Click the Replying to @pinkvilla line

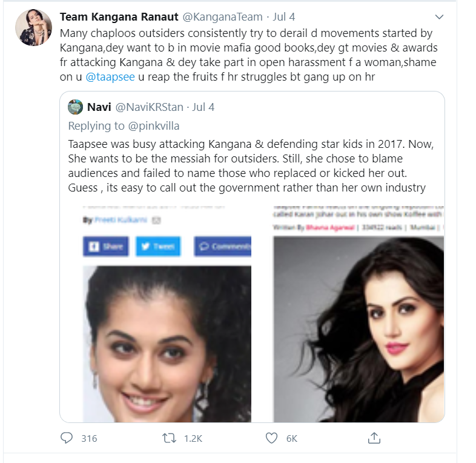pyautogui.click(x=124, y=126)
